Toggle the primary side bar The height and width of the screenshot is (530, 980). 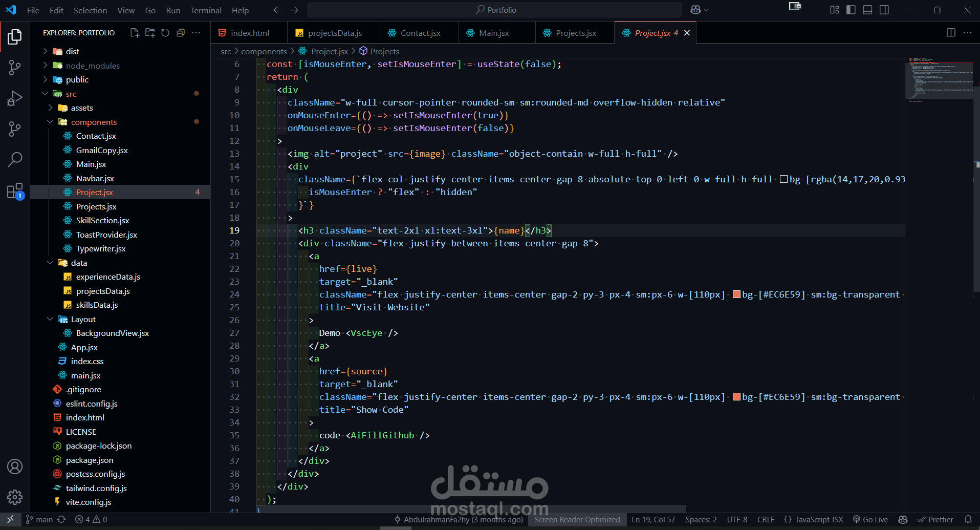tap(851, 10)
